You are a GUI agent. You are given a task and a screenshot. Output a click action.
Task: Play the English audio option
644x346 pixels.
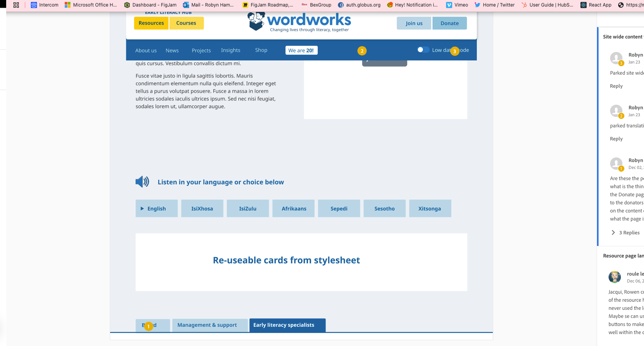tap(156, 209)
